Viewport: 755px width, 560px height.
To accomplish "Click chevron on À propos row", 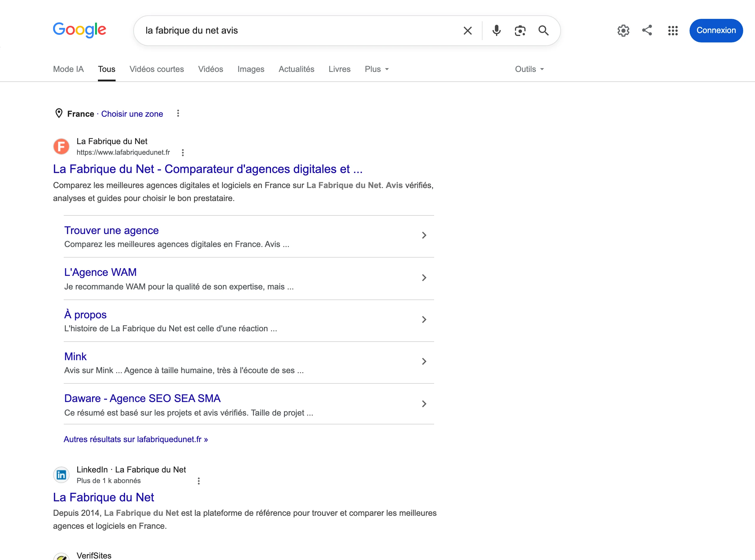I will [x=424, y=319].
